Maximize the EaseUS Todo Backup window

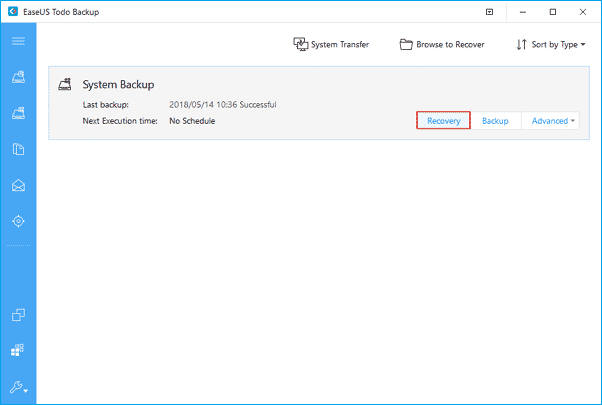[552, 12]
